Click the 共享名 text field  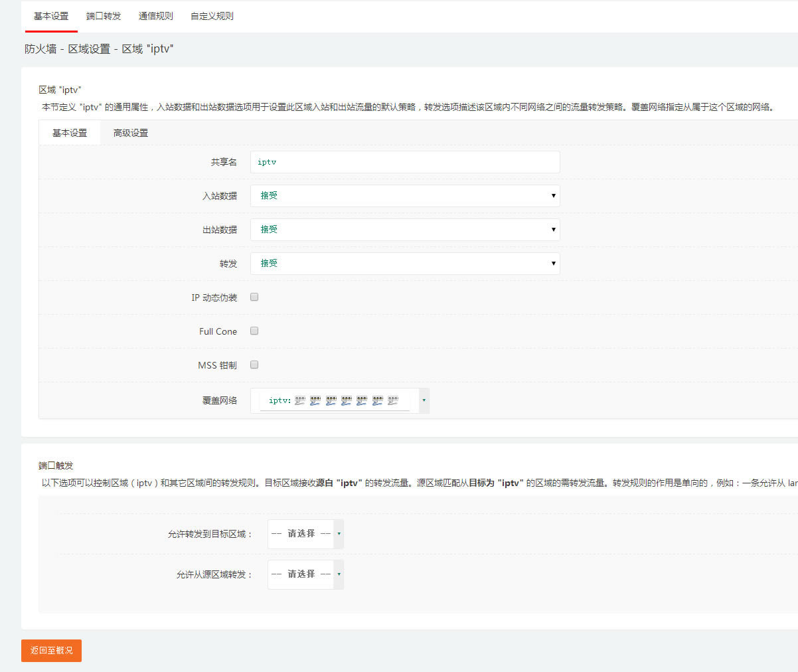(404, 162)
